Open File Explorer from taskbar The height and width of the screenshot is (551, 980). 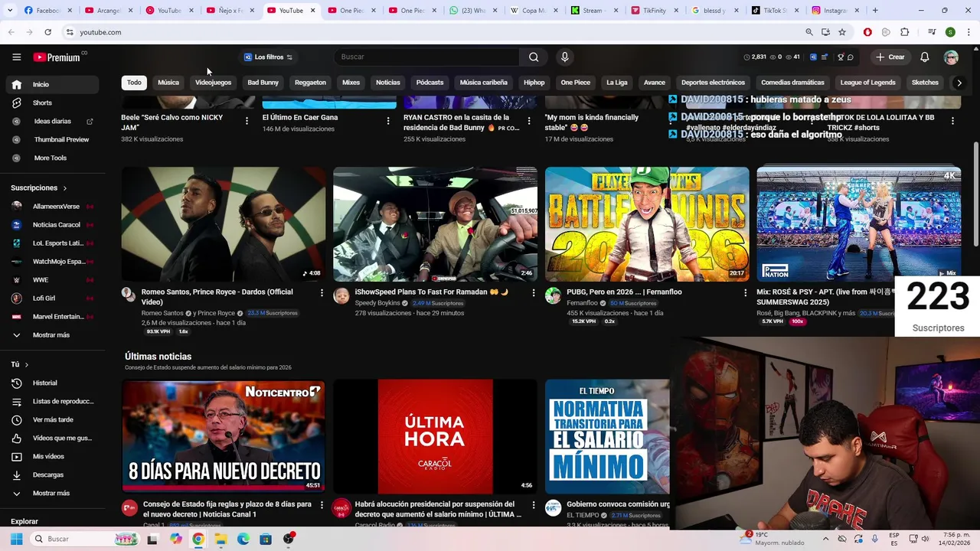(x=220, y=539)
